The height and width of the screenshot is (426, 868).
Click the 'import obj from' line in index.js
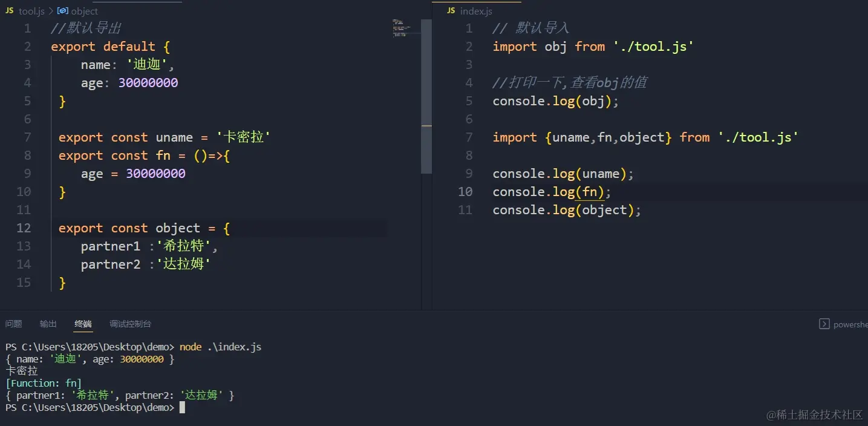[x=593, y=47]
